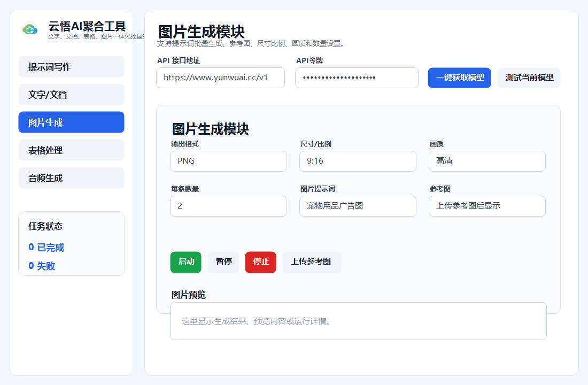Click the cloud logo icon

click(x=30, y=29)
